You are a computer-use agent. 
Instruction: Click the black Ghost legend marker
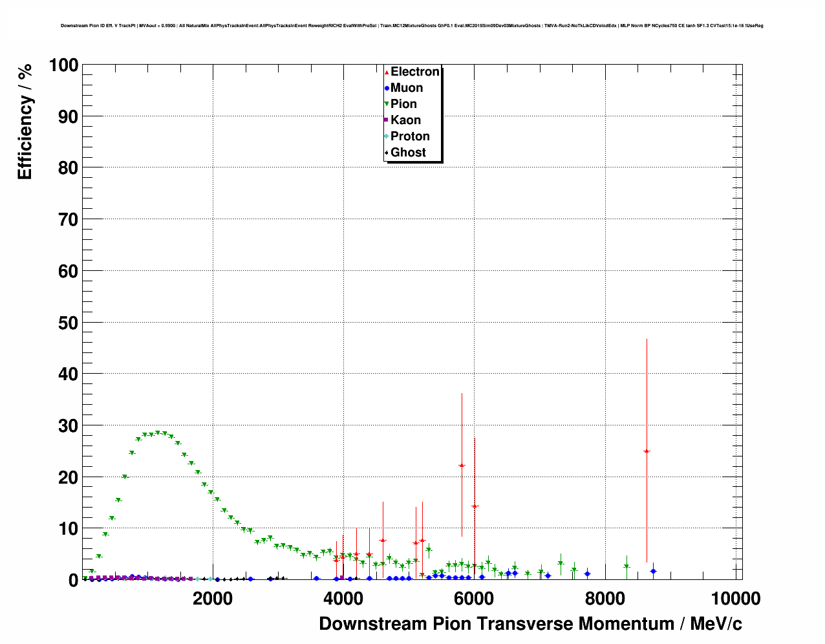point(387,153)
